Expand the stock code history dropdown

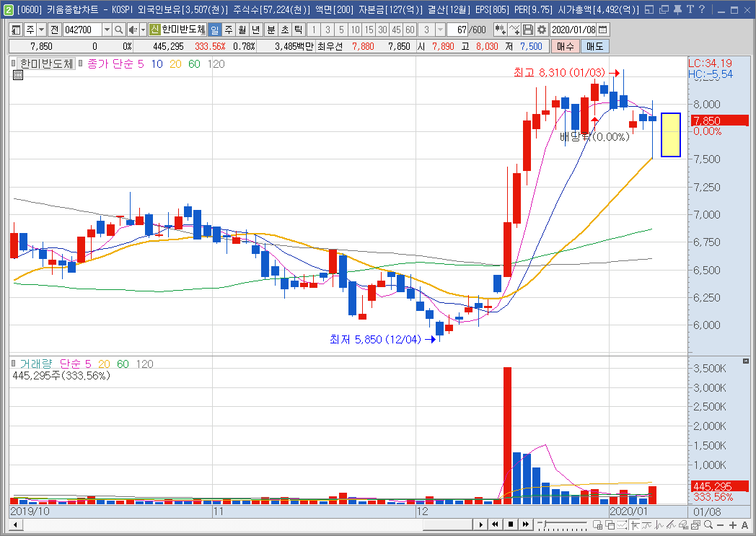point(107,30)
